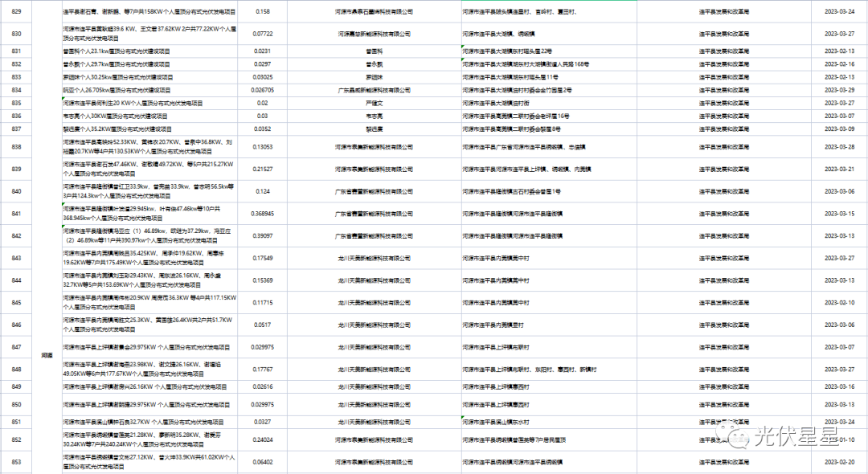Select the cell with value 0.368945
The image size is (868, 474).
(x=263, y=214)
